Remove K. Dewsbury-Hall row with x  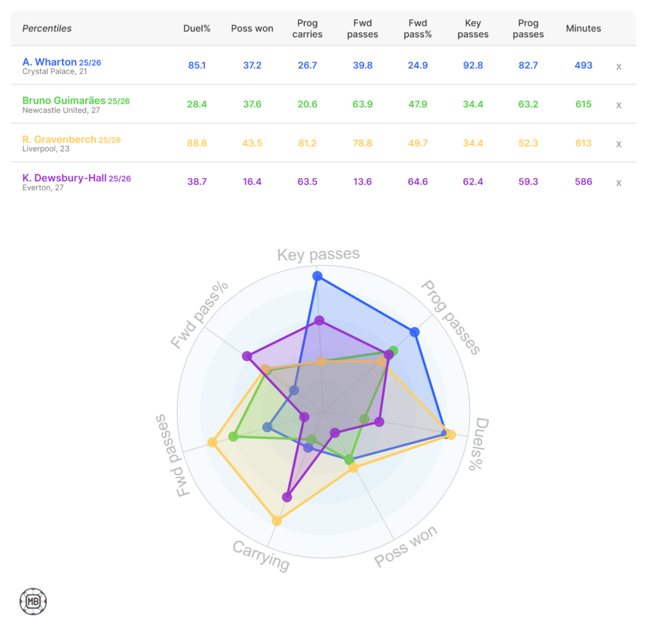click(x=619, y=183)
